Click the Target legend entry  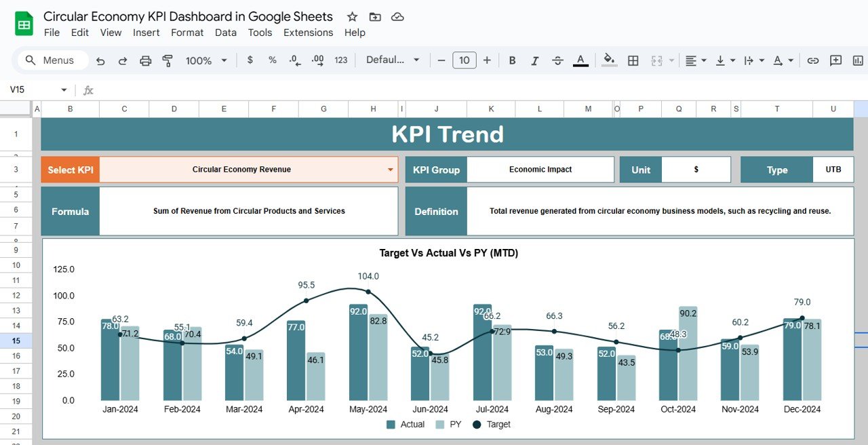pos(492,425)
